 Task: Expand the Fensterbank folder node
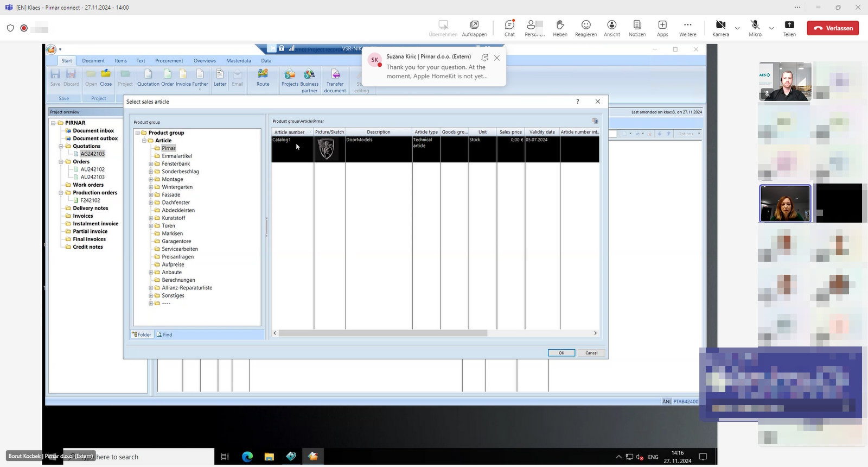(x=151, y=164)
